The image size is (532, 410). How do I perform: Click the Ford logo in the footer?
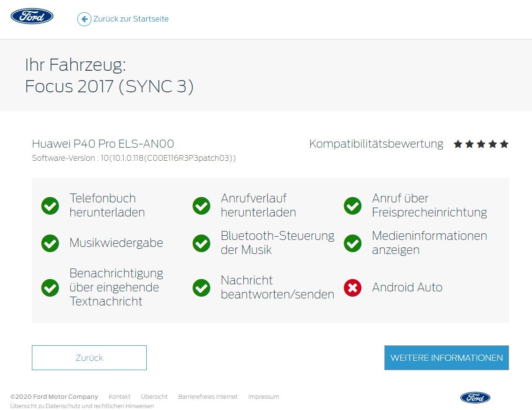pos(475,398)
